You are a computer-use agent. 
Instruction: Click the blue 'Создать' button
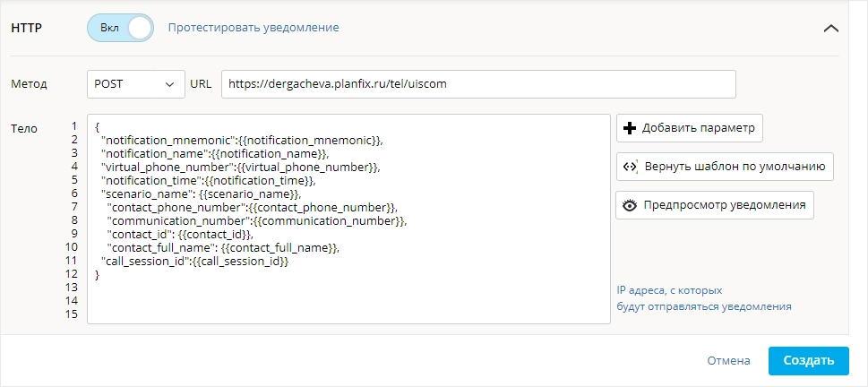[x=808, y=361]
